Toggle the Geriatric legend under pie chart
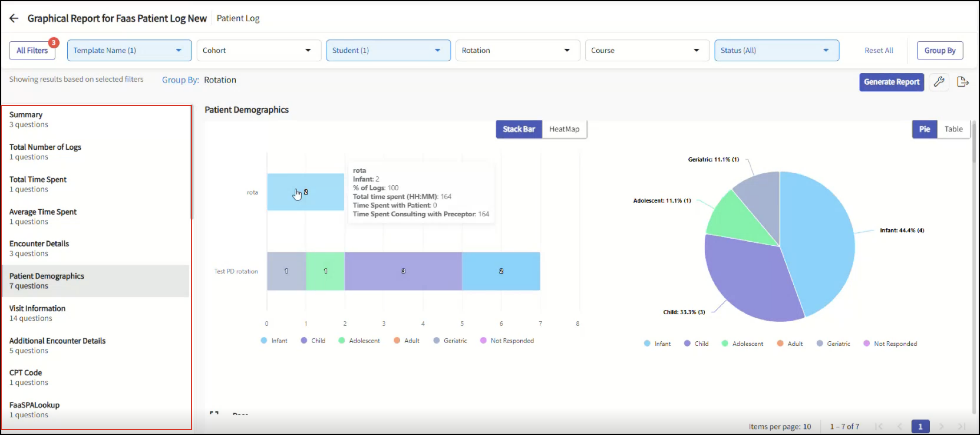Image resolution: width=980 pixels, height=435 pixels. point(833,344)
